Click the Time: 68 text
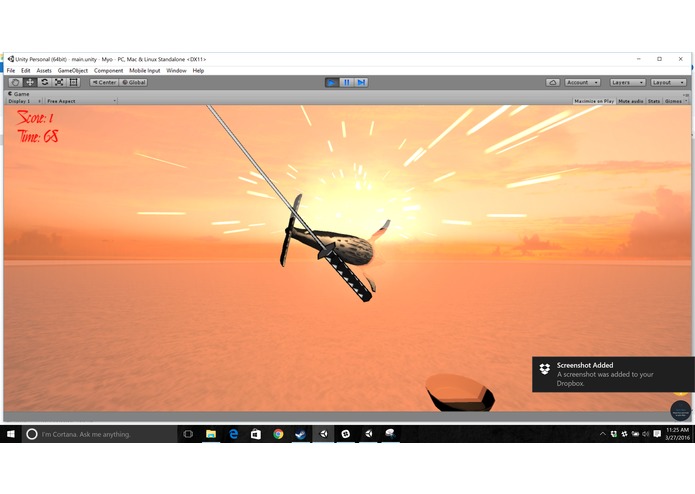The height and width of the screenshot is (494, 695). 38,136
